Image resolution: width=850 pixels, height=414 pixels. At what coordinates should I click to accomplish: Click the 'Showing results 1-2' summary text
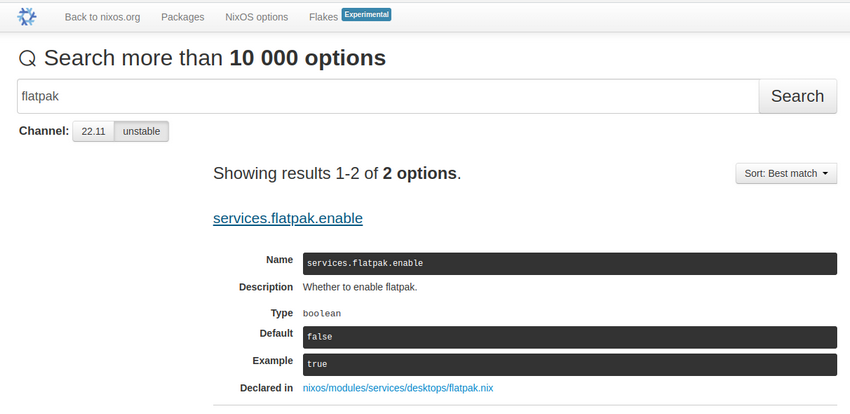[x=337, y=173]
